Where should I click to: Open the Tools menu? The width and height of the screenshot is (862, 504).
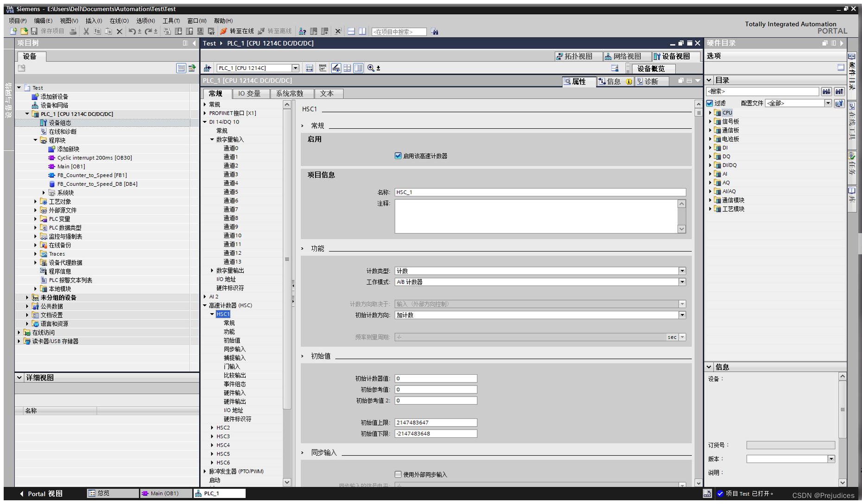pos(171,21)
